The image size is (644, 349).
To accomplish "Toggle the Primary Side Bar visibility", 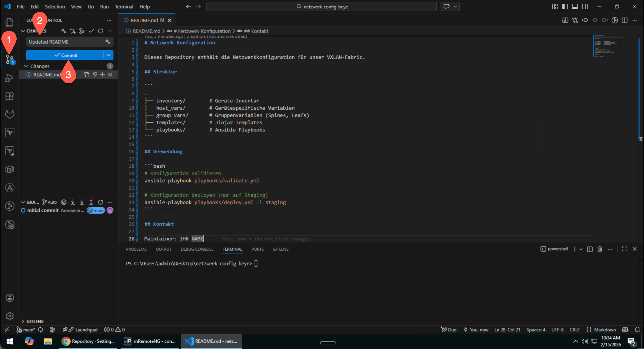I will pos(565,6).
